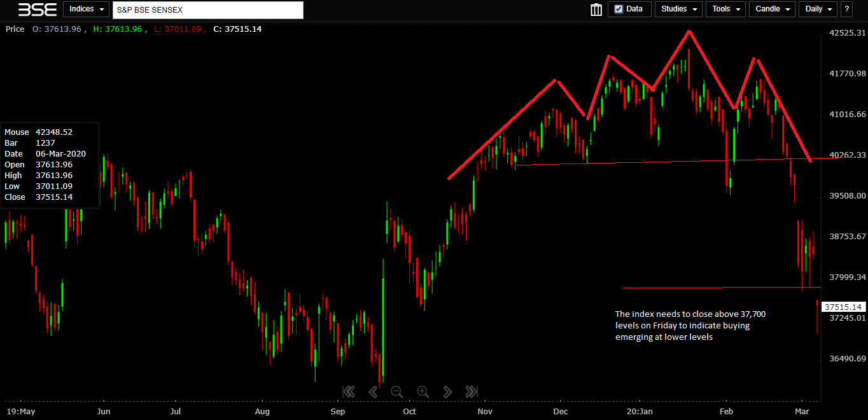Click the red horizontal support line near 37999
Screen dimensions: 868x420
coord(700,288)
